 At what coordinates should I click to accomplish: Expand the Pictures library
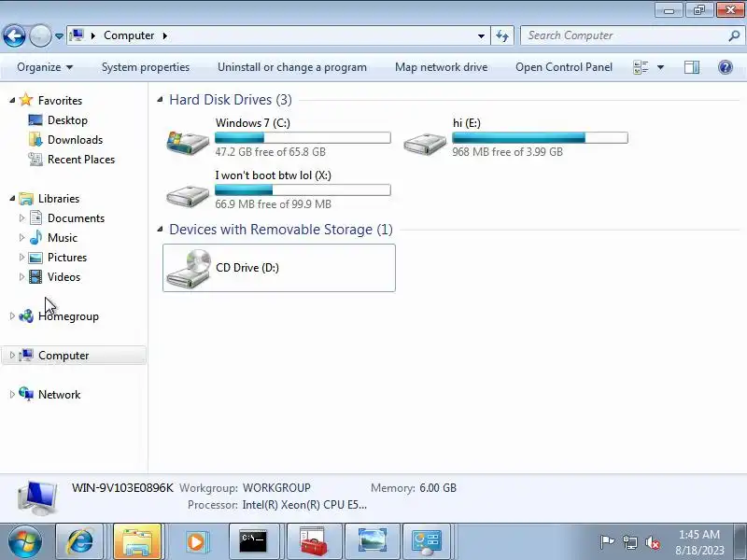(21, 258)
